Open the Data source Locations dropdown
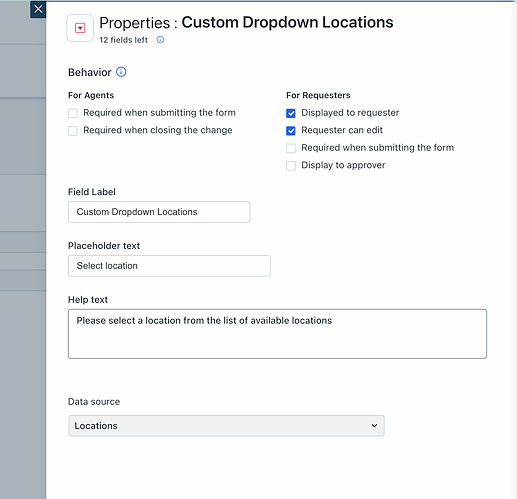Viewport: 517px width, 499px height. [226, 426]
